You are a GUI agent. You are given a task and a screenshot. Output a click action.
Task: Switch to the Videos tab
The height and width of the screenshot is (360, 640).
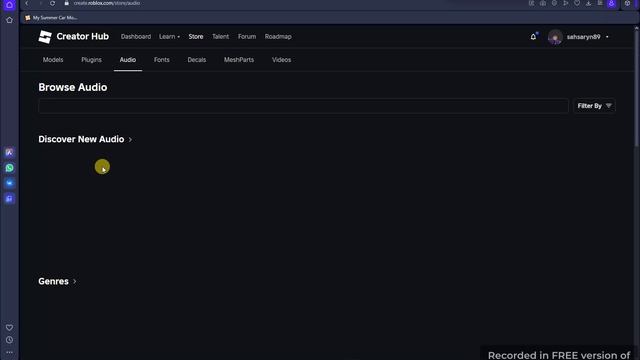pos(282,60)
